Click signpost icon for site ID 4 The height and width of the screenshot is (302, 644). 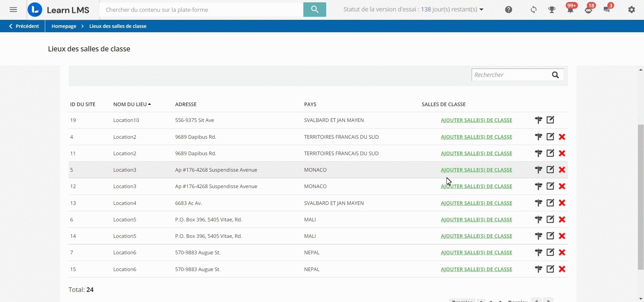click(539, 137)
